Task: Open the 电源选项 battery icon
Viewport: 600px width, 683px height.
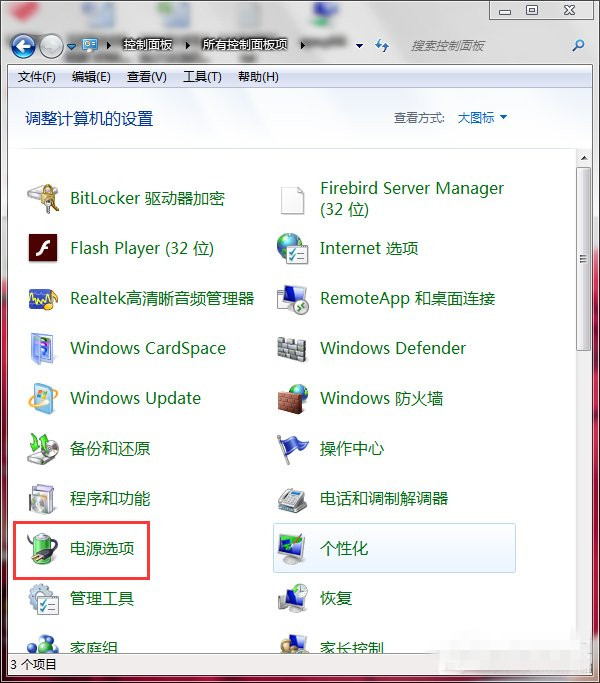Action: (x=43, y=548)
